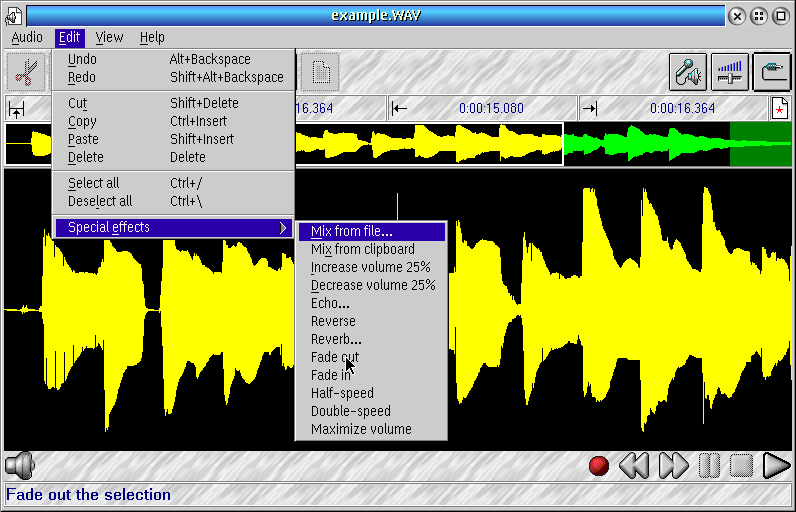Choose Delete in the Edit menu
Image resolution: width=796 pixels, height=512 pixels.
point(174,158)
